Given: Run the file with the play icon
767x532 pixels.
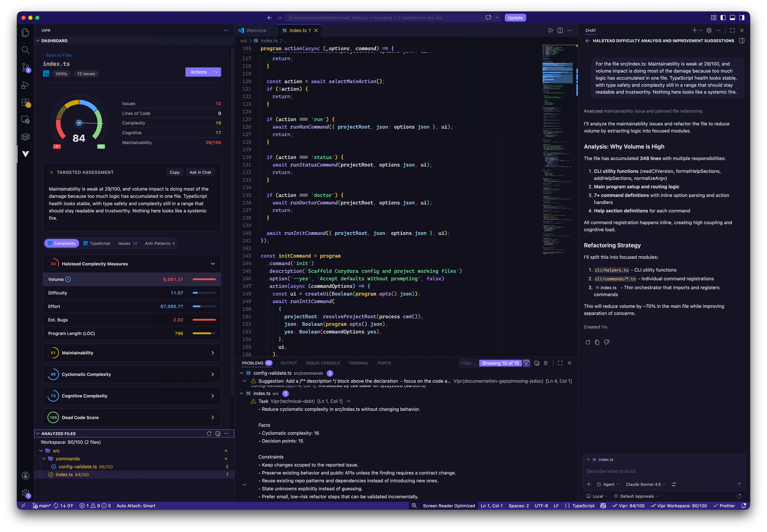Looking at the screenshot, I should point(551,30).
